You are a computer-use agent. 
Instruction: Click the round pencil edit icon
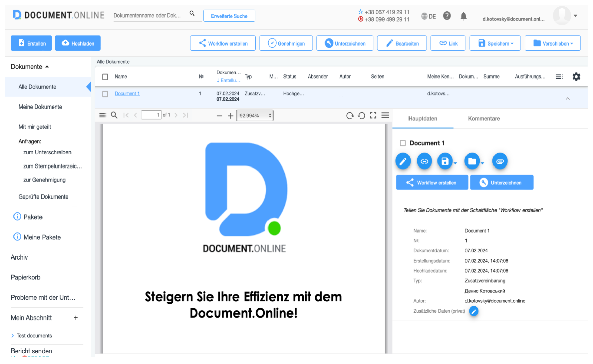403,161
